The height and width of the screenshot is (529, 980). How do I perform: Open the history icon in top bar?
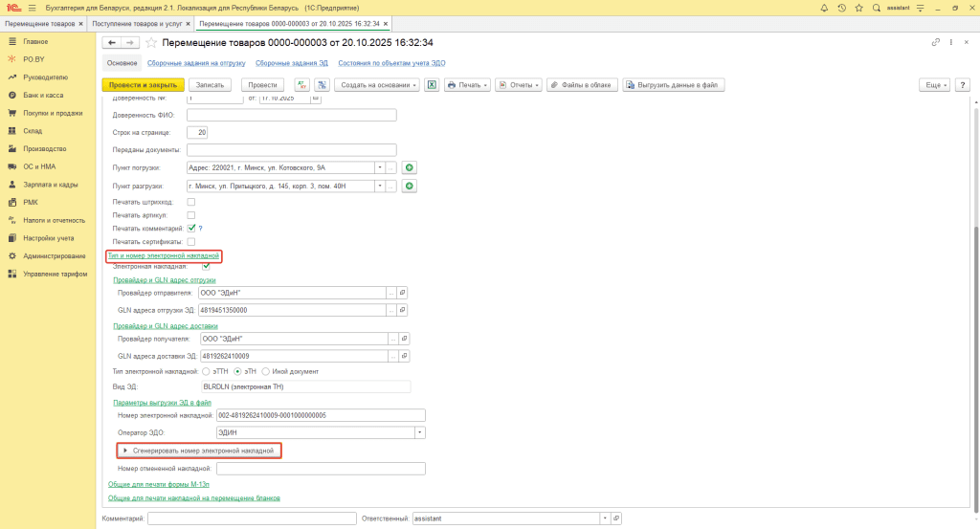[x=841, y=8]
